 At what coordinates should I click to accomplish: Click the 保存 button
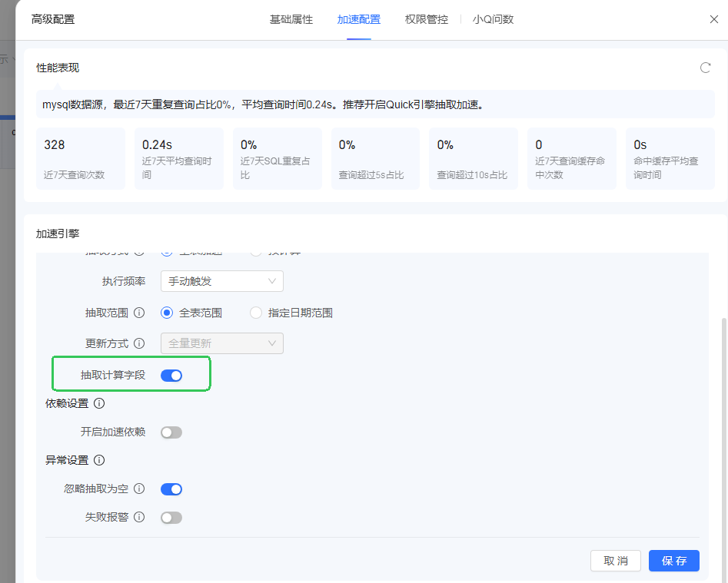[673, 561]
